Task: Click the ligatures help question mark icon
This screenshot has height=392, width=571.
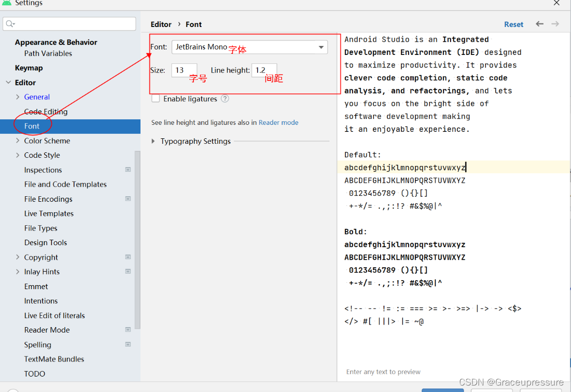Action: click(x=225, y=98)
